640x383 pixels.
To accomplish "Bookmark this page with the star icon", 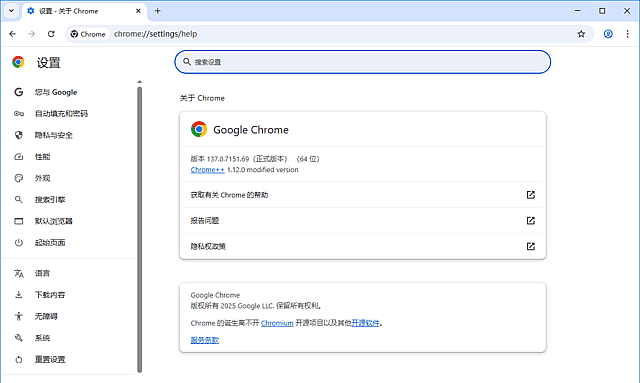I will click(x=581, y=34).
